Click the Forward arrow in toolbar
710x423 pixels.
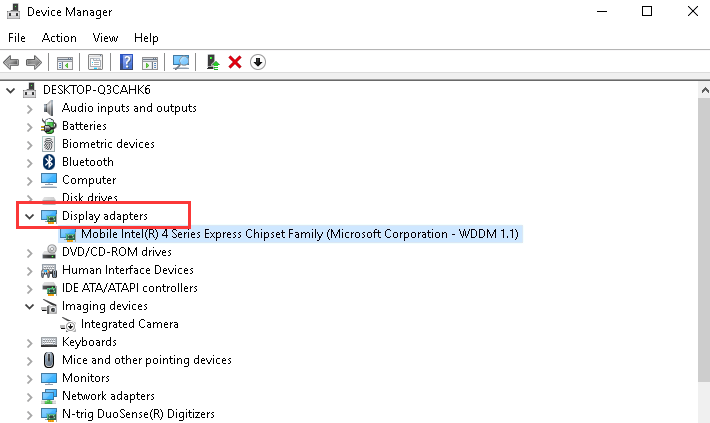point(34,62)
